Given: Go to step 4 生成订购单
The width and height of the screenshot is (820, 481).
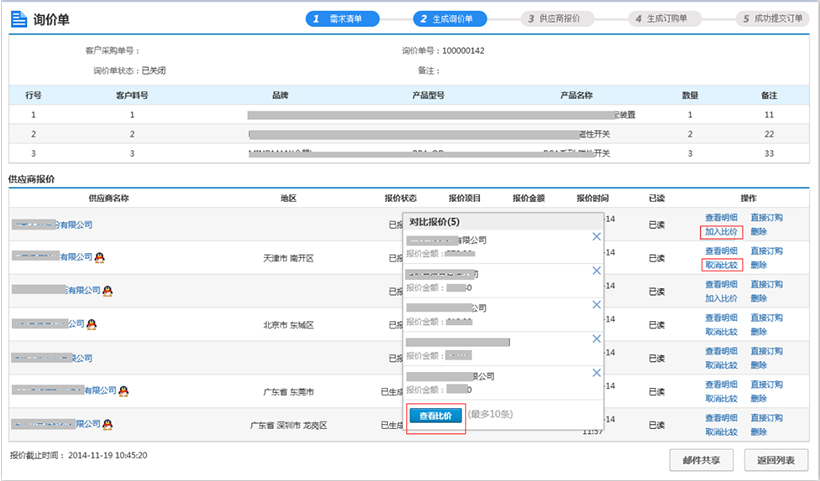Looking at the screenshot, I should coord(665,19).
